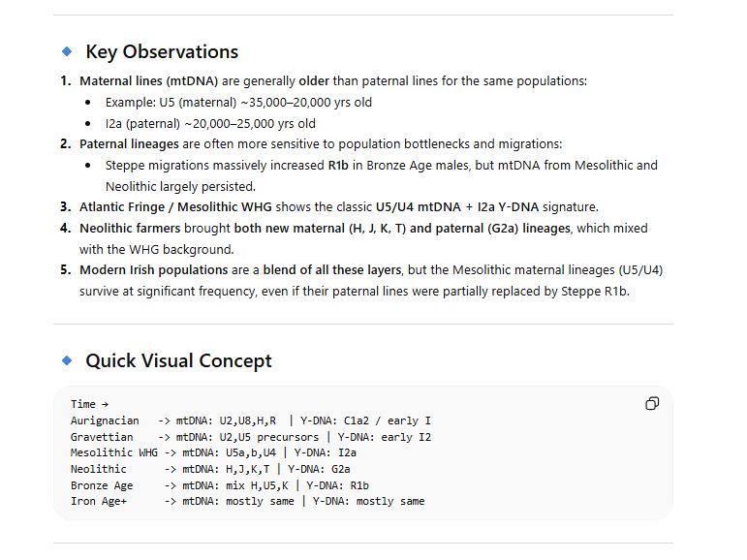
Task: Click the Bronze Age row in code block
Action: point(220,485)
